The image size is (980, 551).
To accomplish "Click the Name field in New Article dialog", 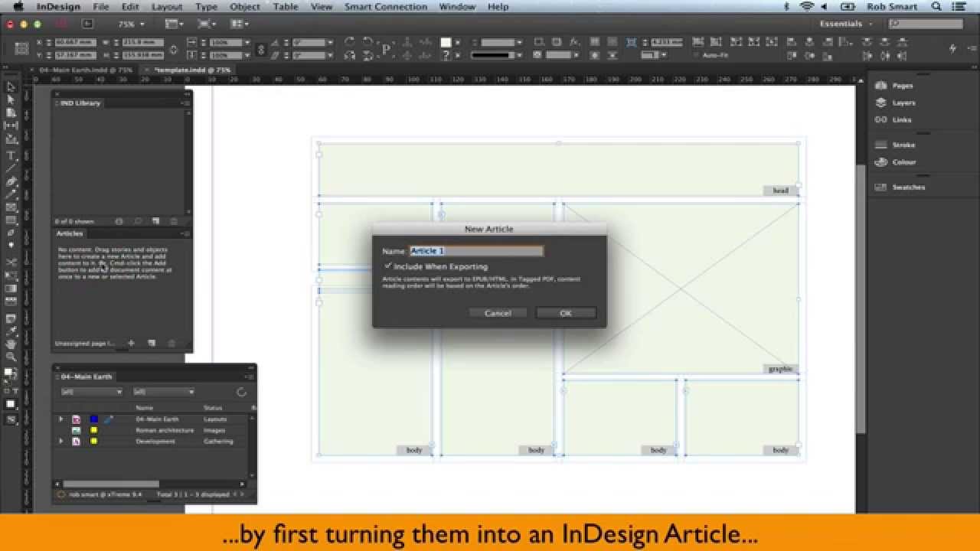I will 476,251.
